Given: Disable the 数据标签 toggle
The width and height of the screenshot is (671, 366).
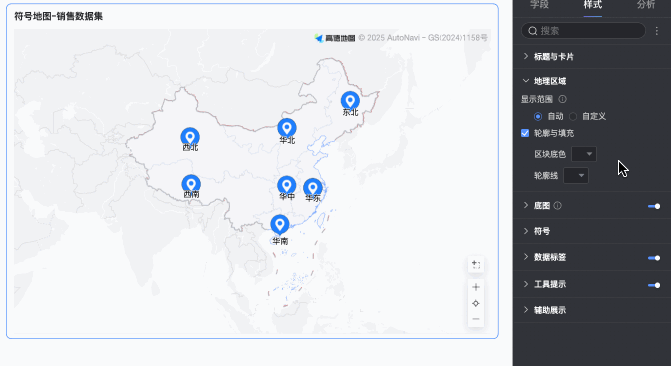Looking at the screenshot, I should (654, 258).
